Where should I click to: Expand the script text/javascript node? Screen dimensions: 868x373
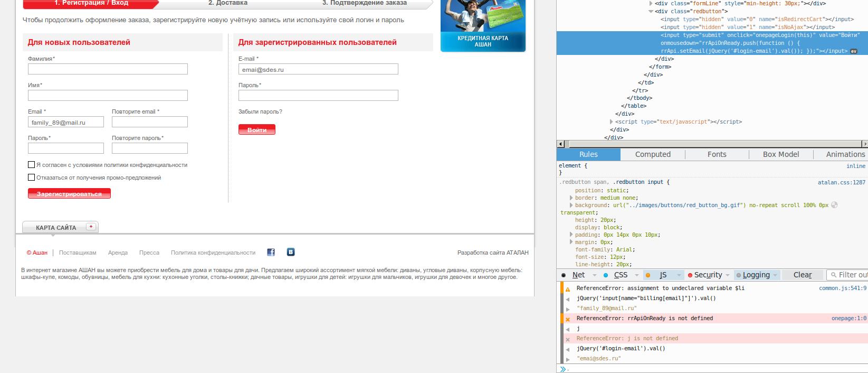(612, 122)
